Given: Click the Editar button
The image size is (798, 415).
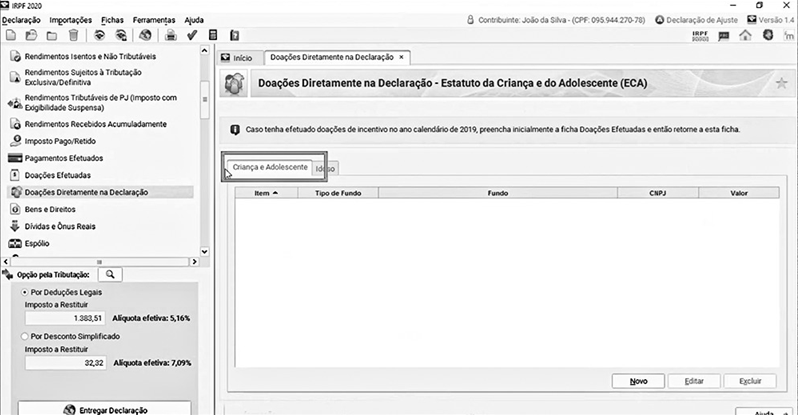Looking at the screenshot, I should [x=694, y=381].
